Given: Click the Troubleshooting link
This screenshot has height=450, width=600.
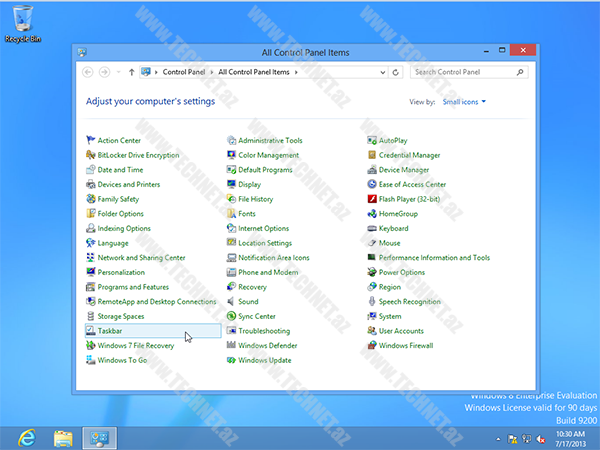Looking at the screenshot, I should (264, 331).
